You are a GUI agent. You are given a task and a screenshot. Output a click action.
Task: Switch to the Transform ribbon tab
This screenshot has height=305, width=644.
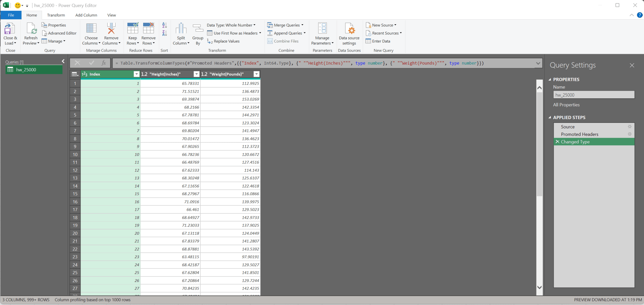tap(56, 15)
